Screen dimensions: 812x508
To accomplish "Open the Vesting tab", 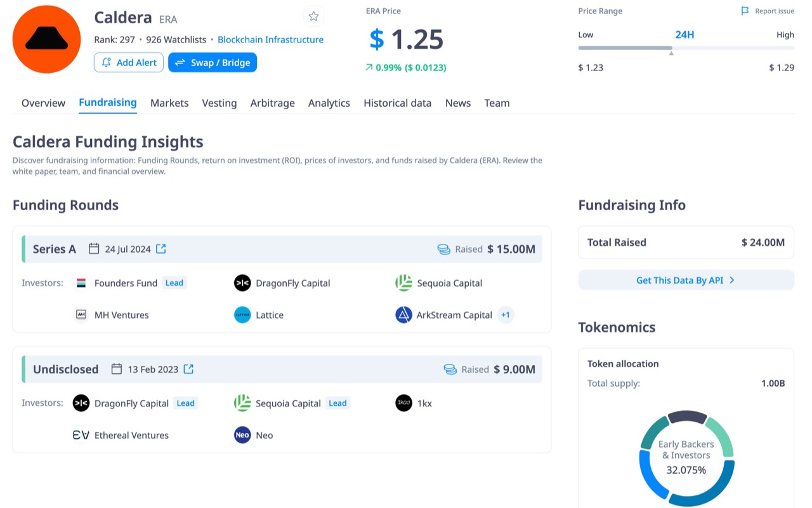I will (219, 103).
